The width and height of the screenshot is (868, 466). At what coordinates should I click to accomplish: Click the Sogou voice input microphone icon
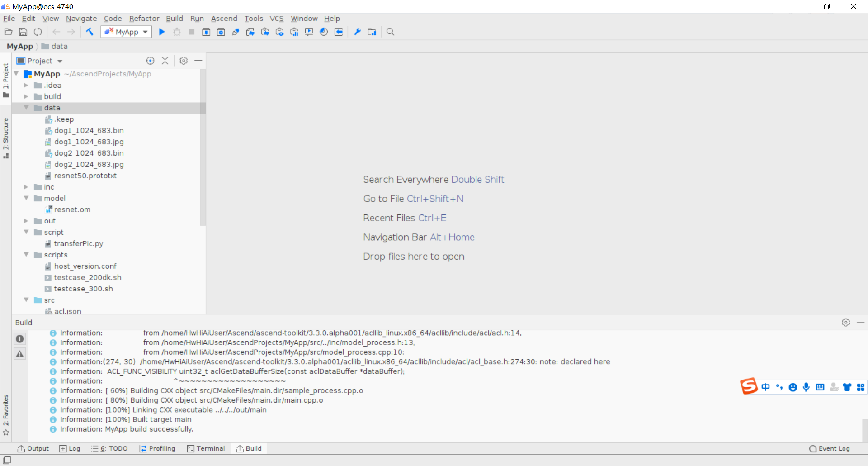(806, 387)
